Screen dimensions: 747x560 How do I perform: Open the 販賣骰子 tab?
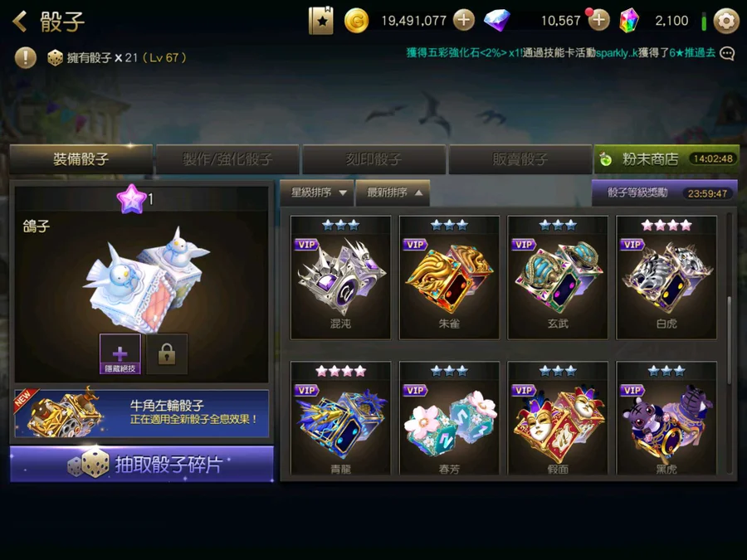520,159
